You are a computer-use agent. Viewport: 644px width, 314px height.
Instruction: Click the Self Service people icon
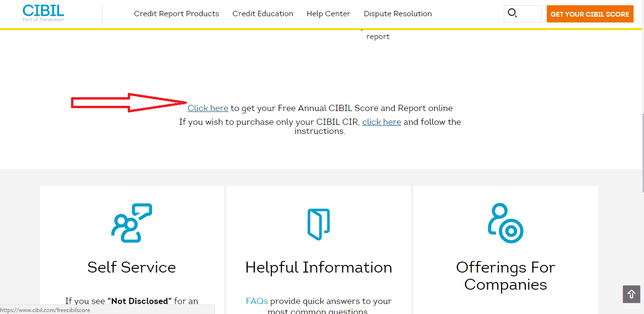pos(132,223)
